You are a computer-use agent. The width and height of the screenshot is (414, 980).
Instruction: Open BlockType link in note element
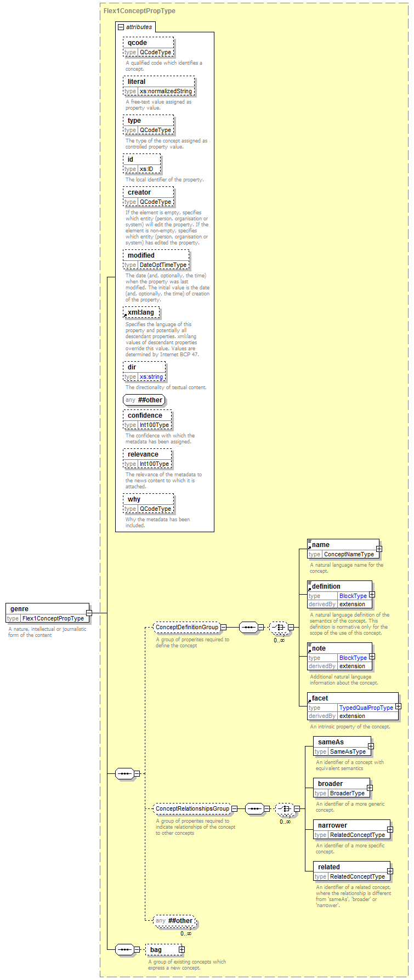tap(353, 658)
